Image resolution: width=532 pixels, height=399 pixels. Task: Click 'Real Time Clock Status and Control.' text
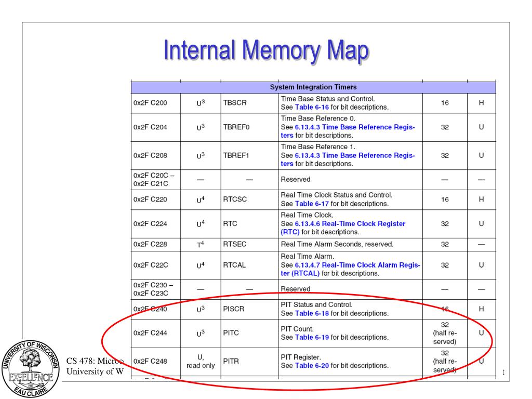[x=336, y=195]
